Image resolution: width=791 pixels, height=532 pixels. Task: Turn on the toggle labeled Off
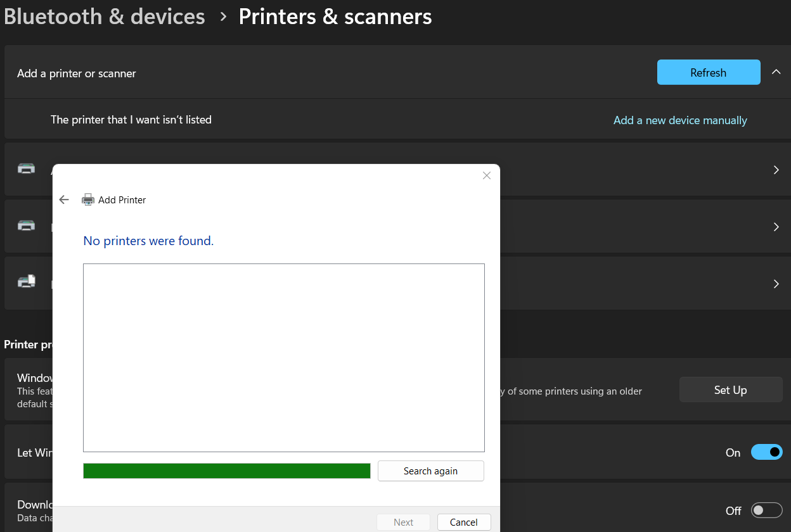(767, 510)
